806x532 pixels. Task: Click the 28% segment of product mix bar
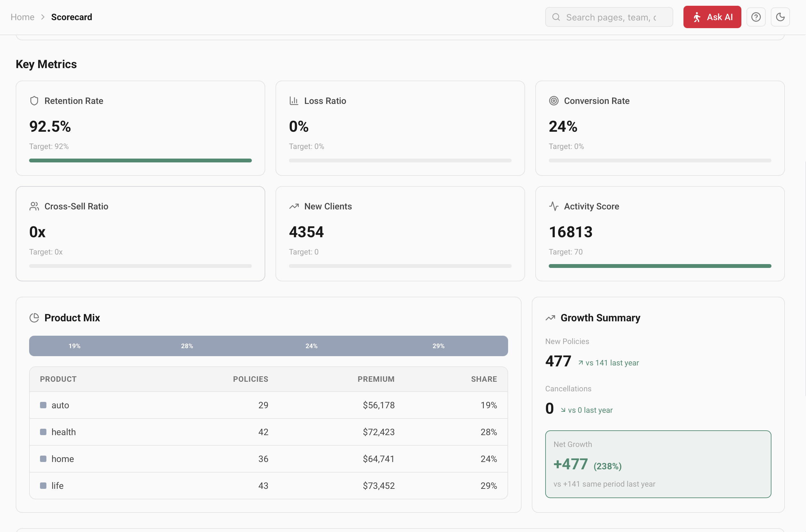pos(187,346)
